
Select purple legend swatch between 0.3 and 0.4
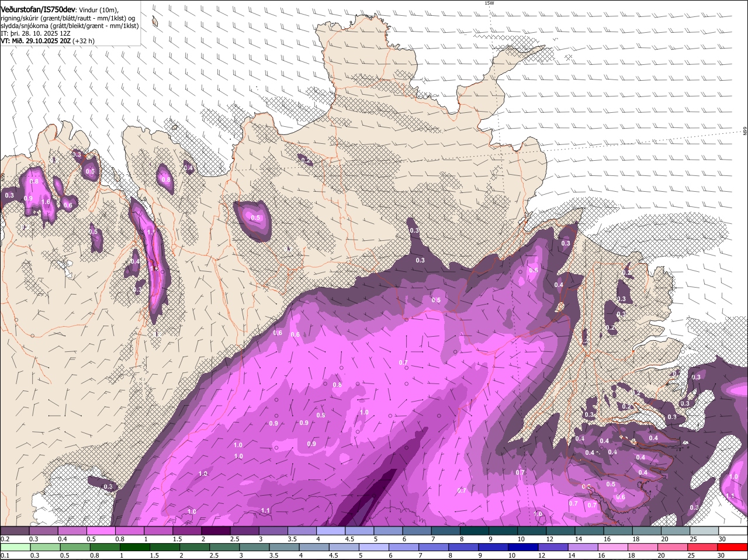43,531
